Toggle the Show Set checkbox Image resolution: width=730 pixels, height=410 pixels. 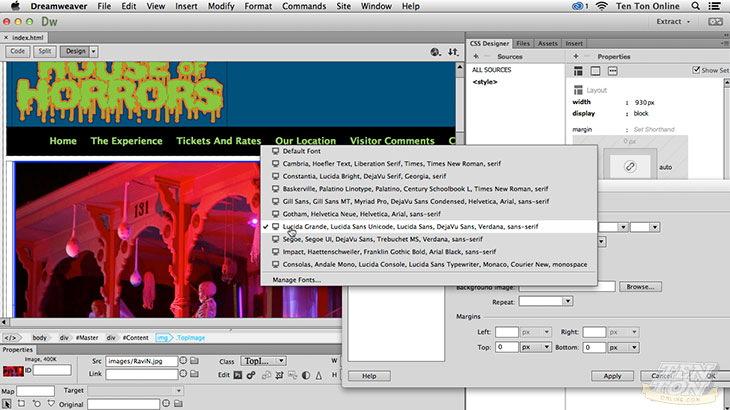696,70
